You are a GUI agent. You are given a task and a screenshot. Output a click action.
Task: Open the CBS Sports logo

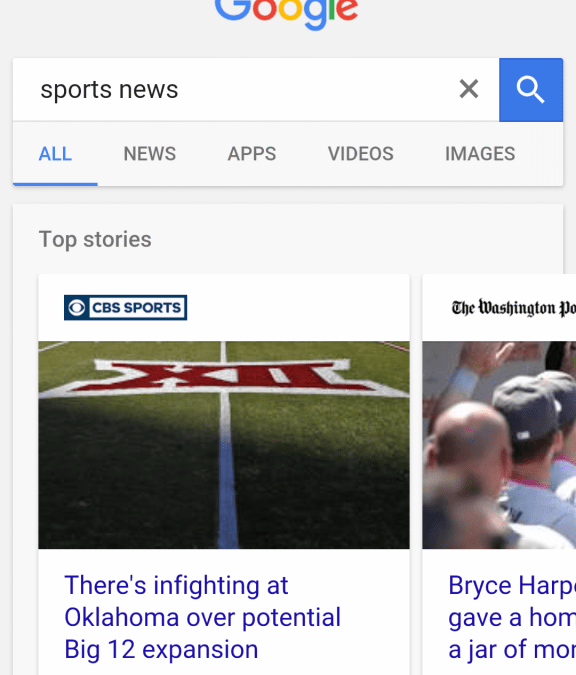pos(125,307)
